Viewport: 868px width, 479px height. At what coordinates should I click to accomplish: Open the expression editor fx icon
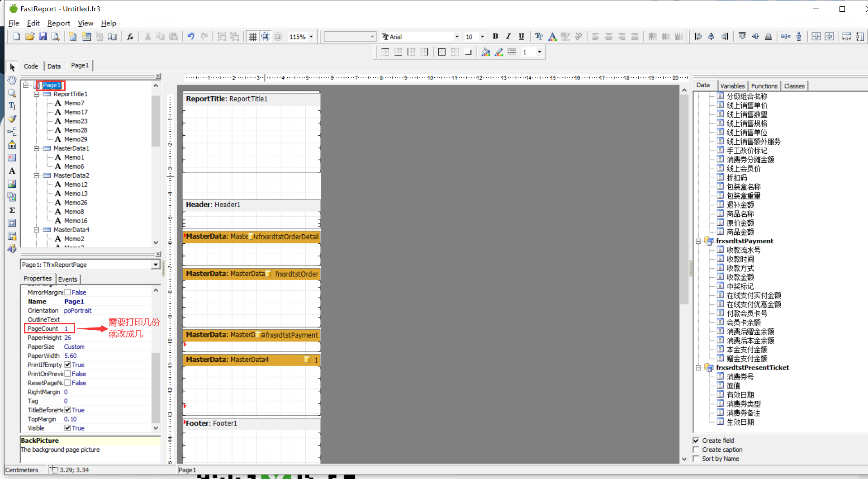tap(130, 37)
